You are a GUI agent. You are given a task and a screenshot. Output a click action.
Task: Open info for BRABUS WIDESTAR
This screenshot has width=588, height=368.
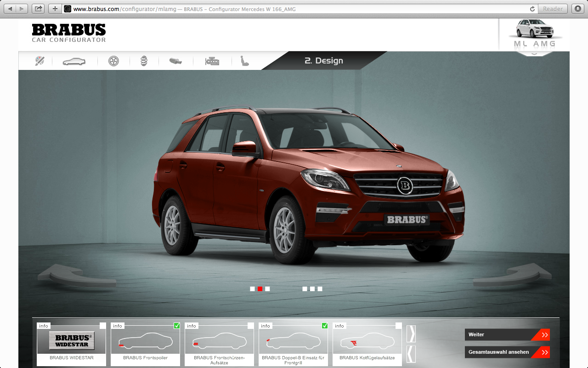point(44,326)
